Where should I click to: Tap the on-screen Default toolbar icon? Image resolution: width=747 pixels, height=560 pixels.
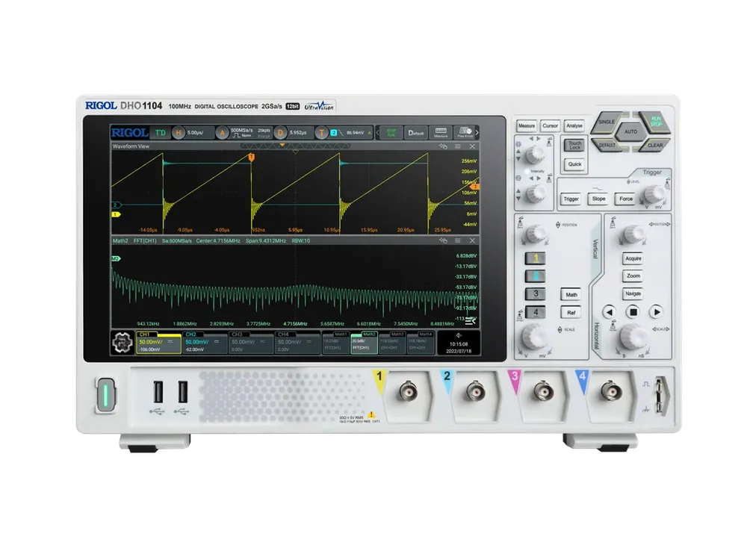[415, 132]
